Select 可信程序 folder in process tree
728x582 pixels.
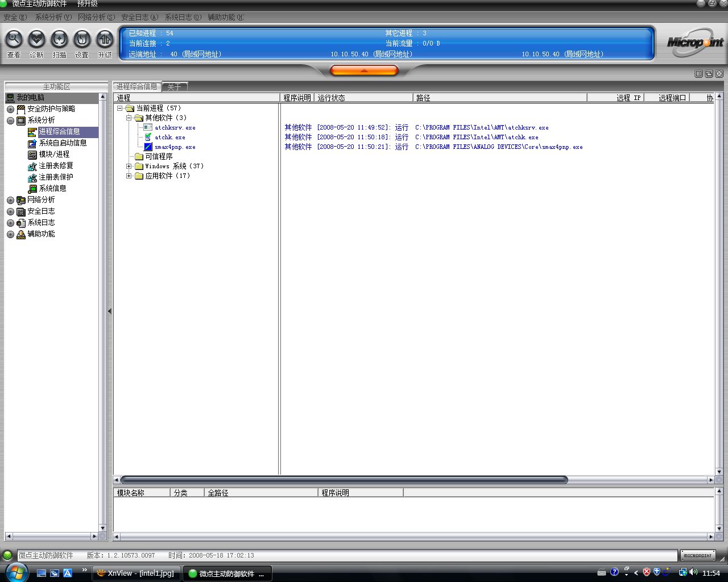click(159, 156)
